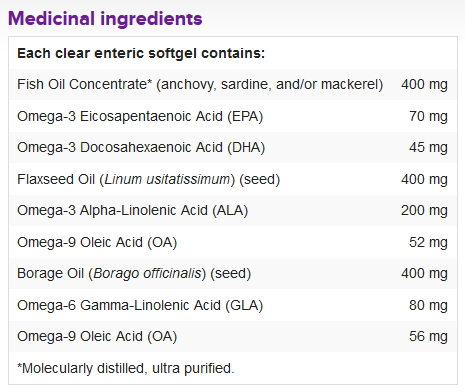Click the 45 mg DHA amount

[x=428, y=147]
